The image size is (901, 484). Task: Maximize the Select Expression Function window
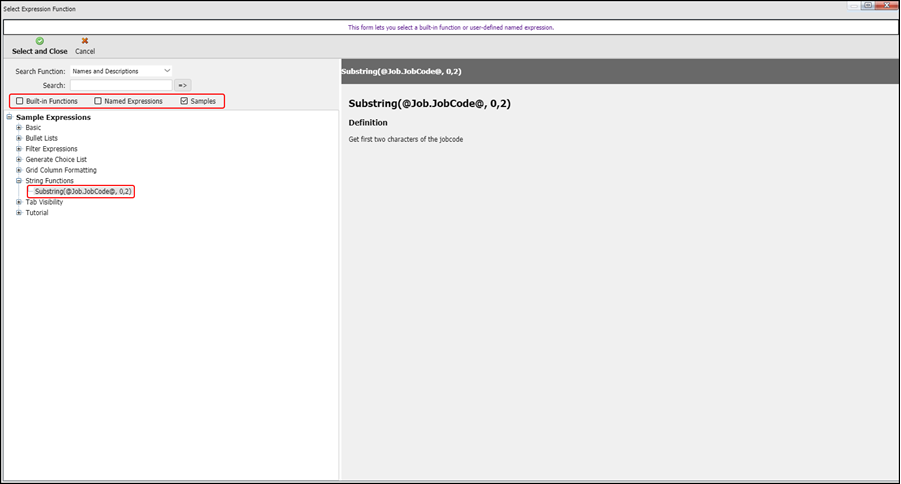tap(867, 6)
